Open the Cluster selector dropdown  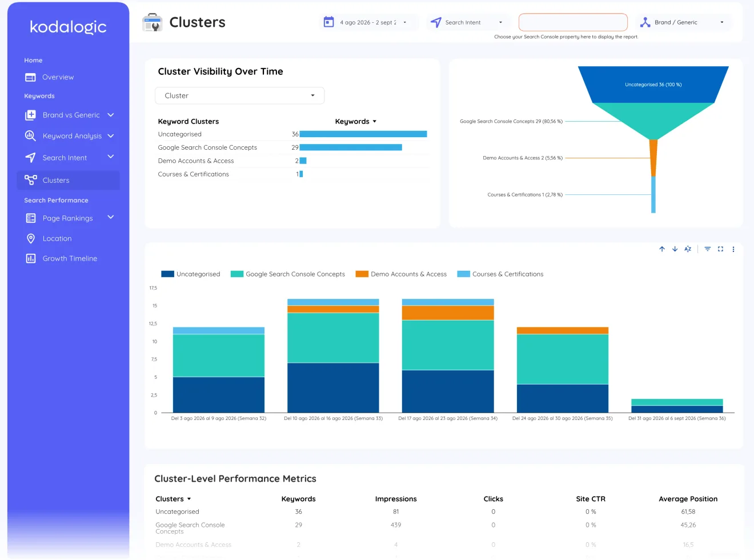(239, 95)
